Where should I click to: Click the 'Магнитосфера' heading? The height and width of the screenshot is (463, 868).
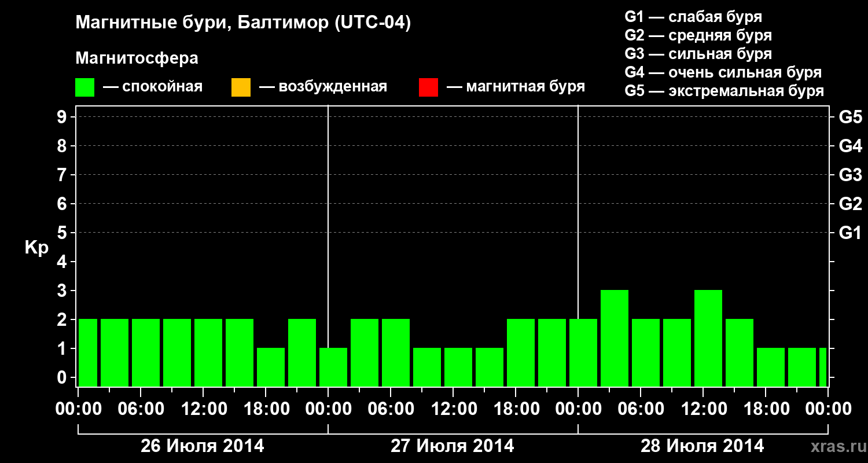click(137, 58)
